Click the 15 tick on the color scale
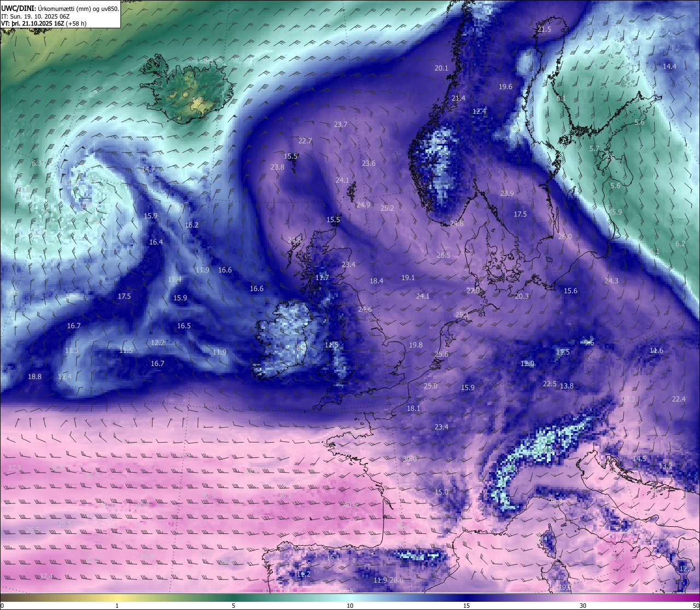 466,606
